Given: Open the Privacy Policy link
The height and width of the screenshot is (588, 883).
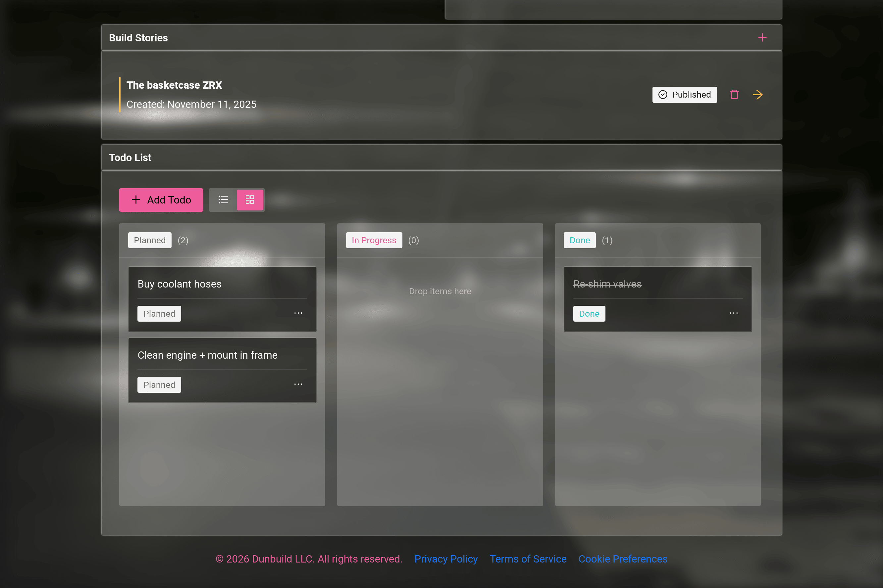Looking at the screenshot, I should [446, 559].
